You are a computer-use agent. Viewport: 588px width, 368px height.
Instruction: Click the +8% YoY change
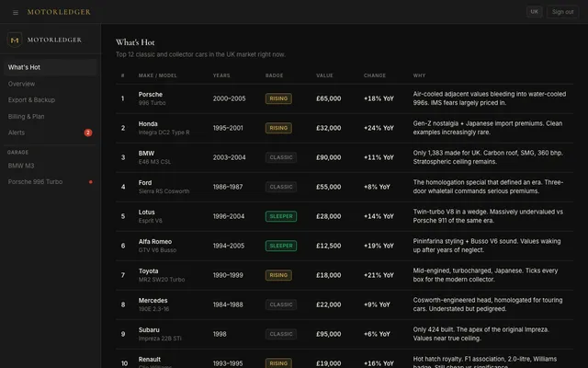377,187
